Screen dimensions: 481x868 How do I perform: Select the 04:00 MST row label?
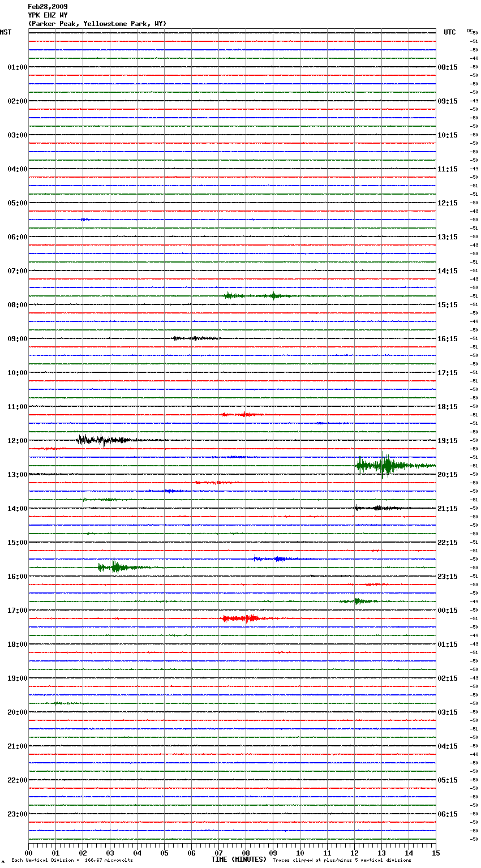[18, 169]
